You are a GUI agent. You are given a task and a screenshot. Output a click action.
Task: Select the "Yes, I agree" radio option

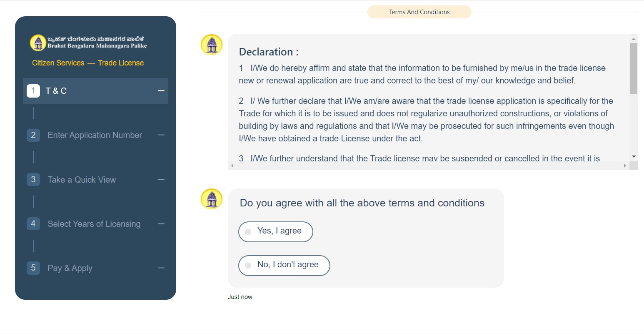248,232
